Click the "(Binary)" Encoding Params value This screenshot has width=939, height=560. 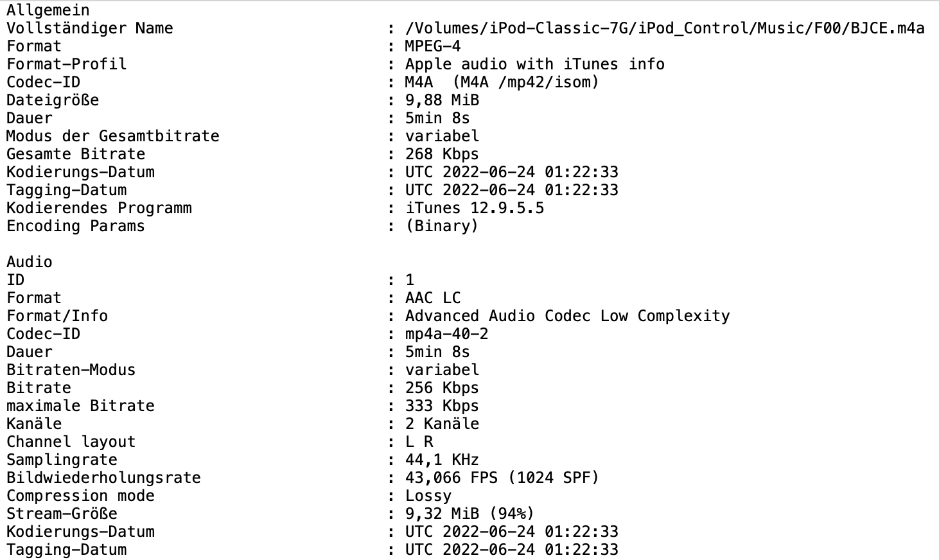pos(442,226)
